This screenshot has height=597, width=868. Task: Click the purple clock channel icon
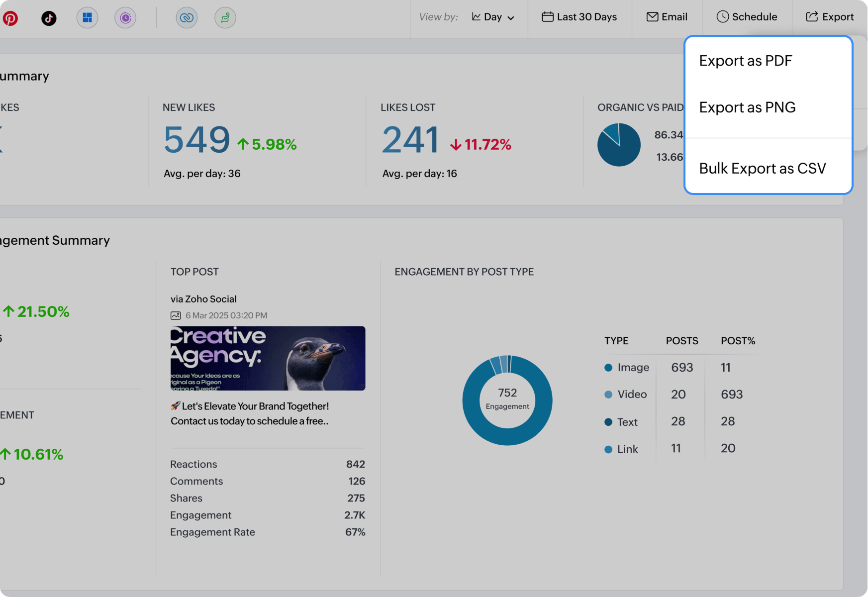(125, 18)
